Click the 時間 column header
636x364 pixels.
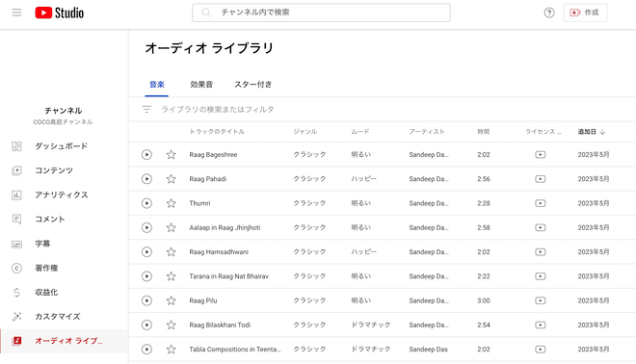[483, 132]
